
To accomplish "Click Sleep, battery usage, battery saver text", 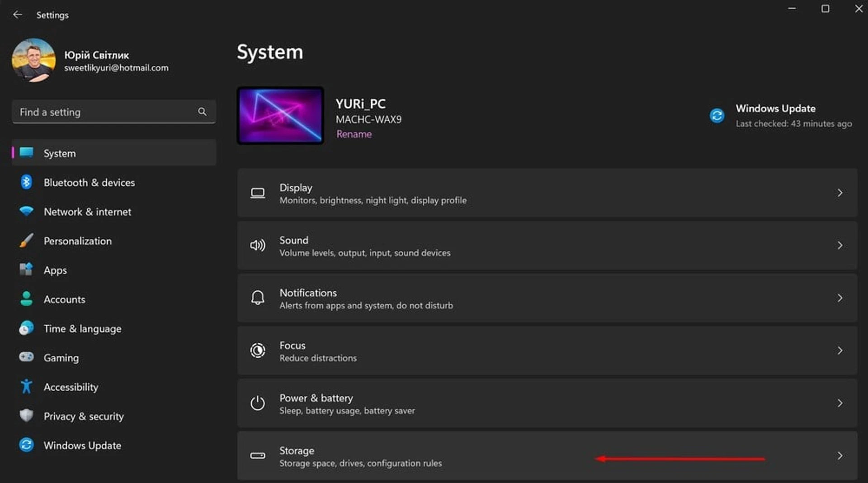I will (347, 411).
